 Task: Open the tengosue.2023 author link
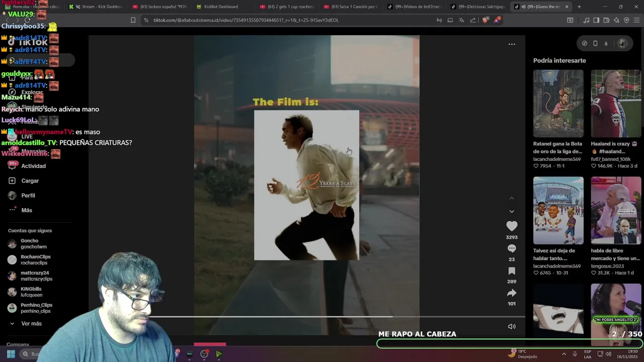coord(607,266)
